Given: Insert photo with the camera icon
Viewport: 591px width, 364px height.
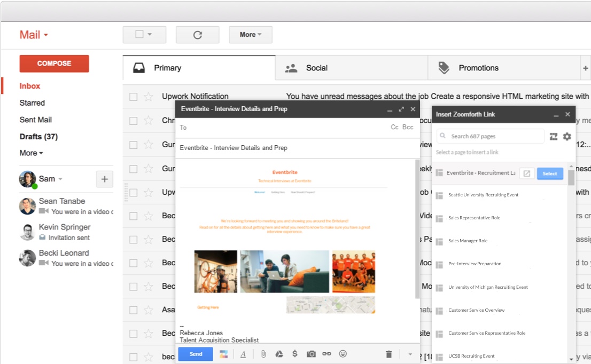Looking at the screenshot, I should [311, 354].
